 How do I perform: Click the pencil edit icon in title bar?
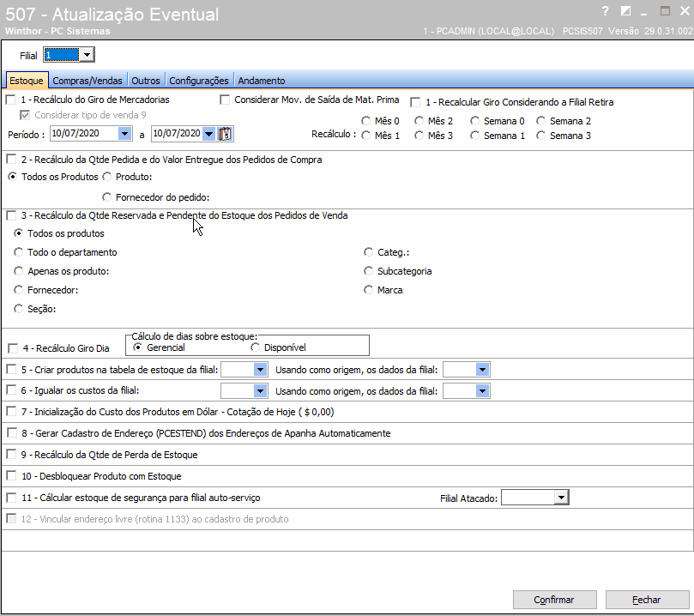pyautogui.click(x=625, y=11)
